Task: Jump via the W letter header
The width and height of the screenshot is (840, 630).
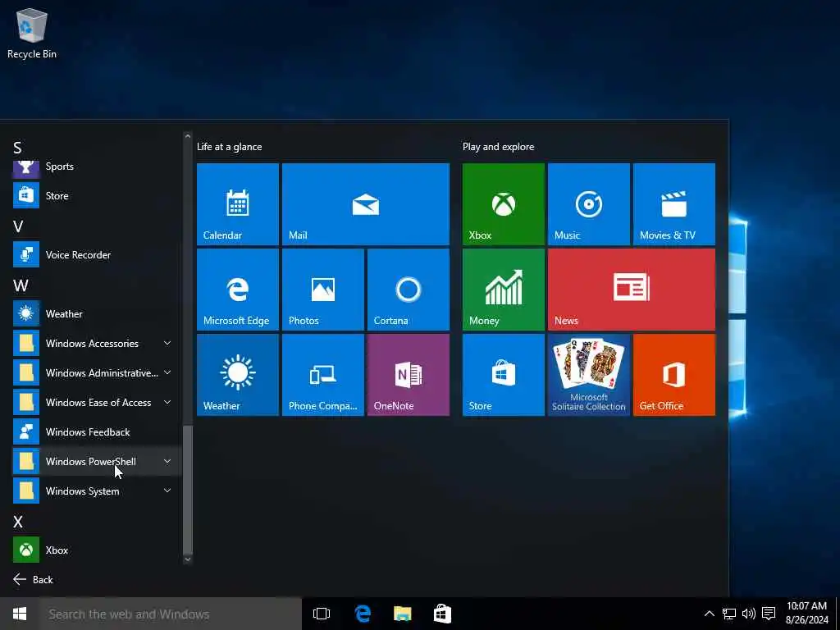Action: pos(21,285)
